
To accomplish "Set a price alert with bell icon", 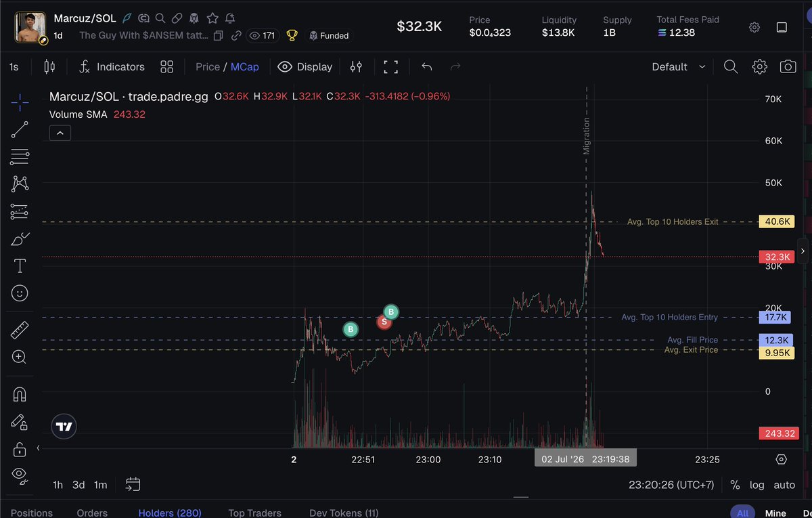I will point(230,18).
